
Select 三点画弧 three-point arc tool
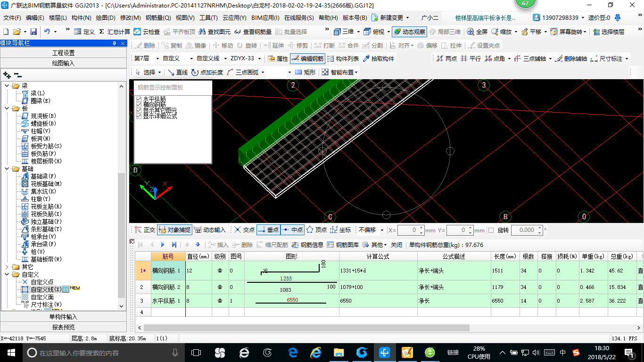click(x=242, y=72)
